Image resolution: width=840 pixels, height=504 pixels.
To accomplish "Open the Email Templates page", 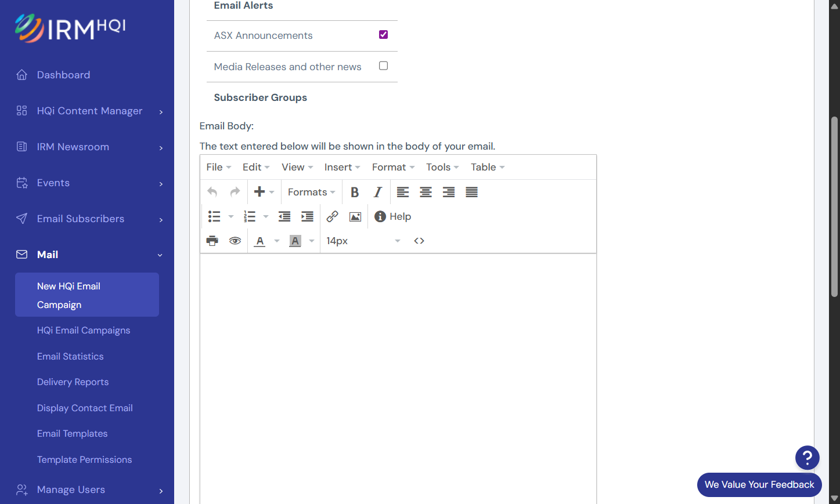I will 73,434.
